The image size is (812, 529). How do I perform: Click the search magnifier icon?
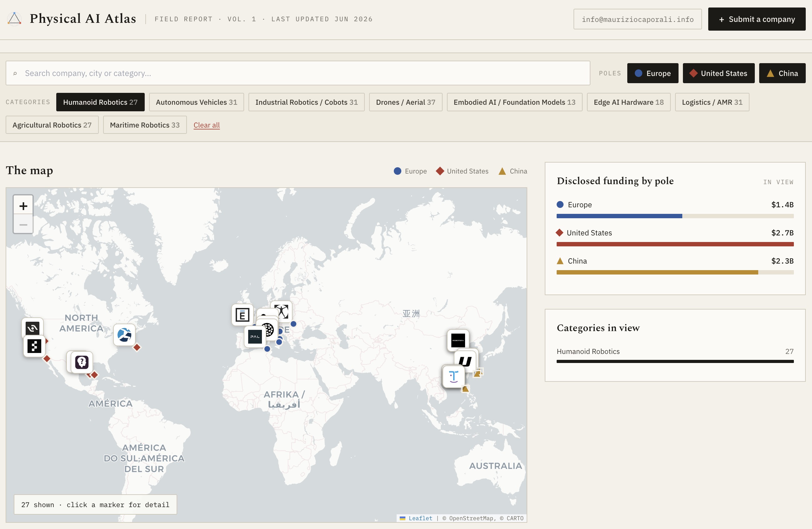(x=15, y=73)
